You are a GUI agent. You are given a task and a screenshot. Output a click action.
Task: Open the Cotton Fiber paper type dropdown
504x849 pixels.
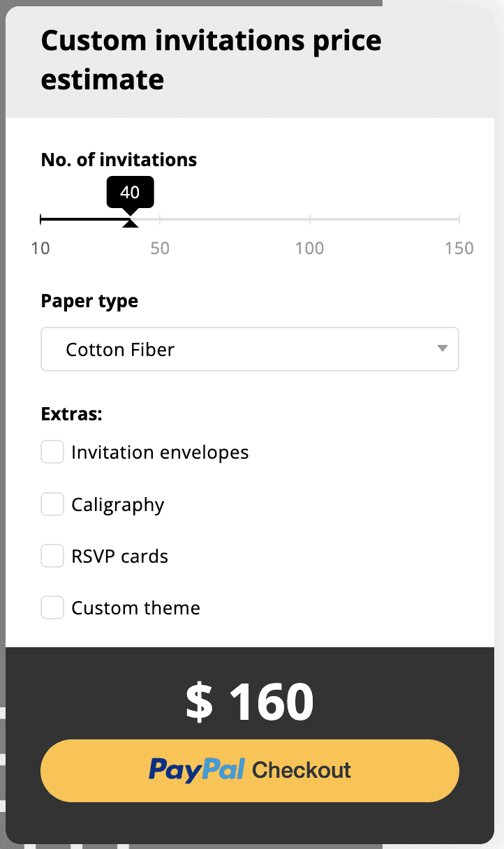(249, 349)
